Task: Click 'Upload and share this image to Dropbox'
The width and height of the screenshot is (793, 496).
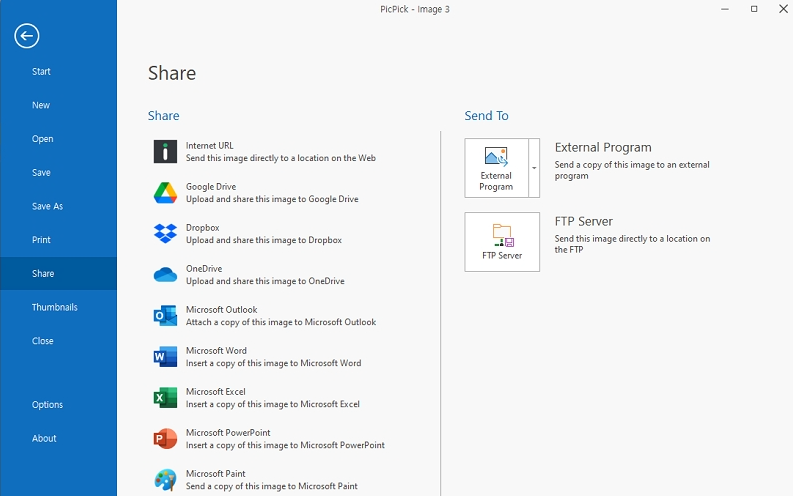Action: tap(263, 240)
